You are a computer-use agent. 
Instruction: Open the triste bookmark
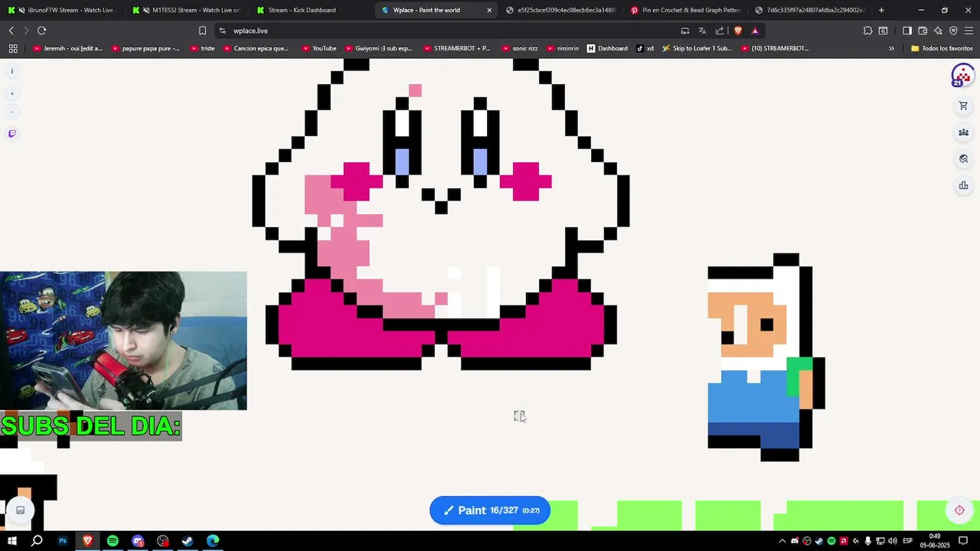[x=202, y=48]
